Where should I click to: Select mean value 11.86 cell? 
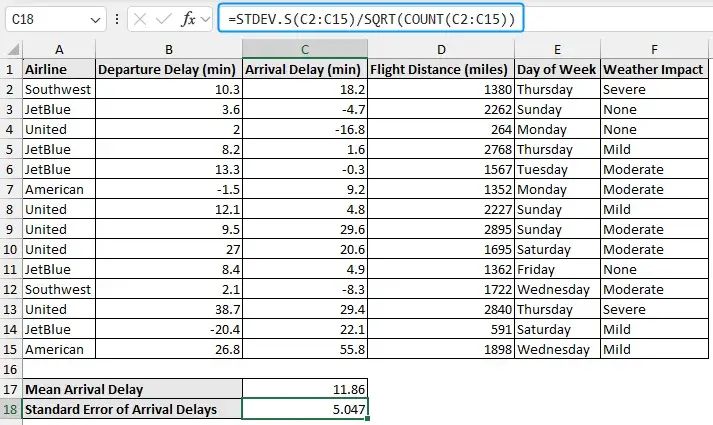[x=305, y=389]
